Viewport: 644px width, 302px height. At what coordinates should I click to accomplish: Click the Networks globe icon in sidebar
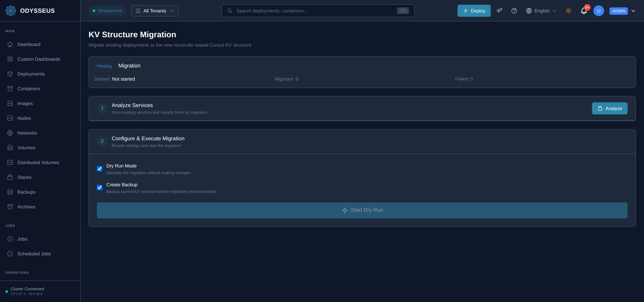(x=10, y=133)
